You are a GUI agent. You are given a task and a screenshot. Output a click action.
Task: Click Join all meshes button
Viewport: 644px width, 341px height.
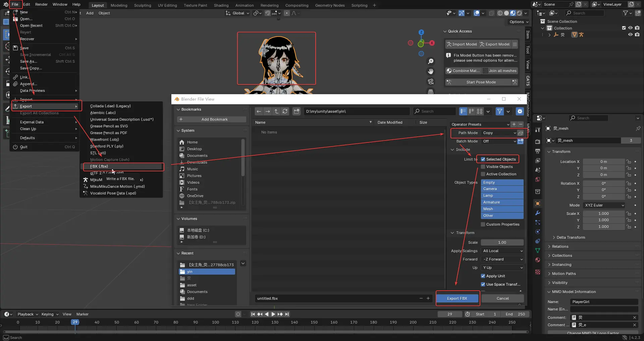(500, 71)
